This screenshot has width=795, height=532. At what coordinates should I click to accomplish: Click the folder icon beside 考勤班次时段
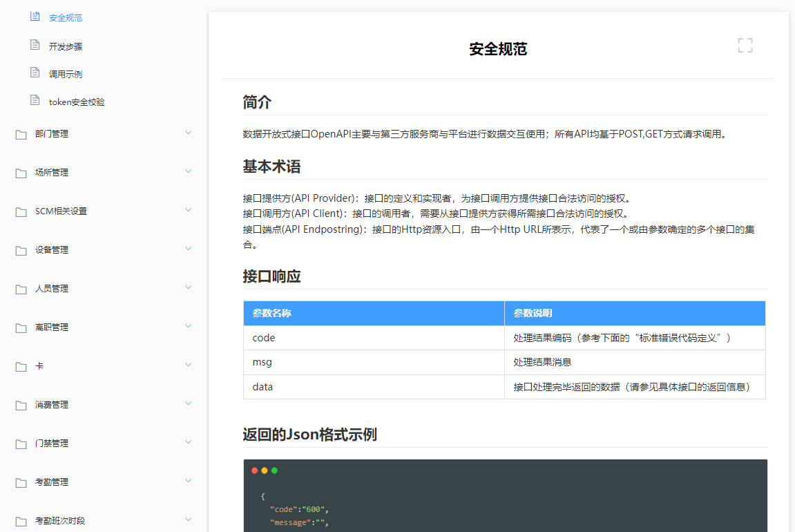[x=21, y=522]
